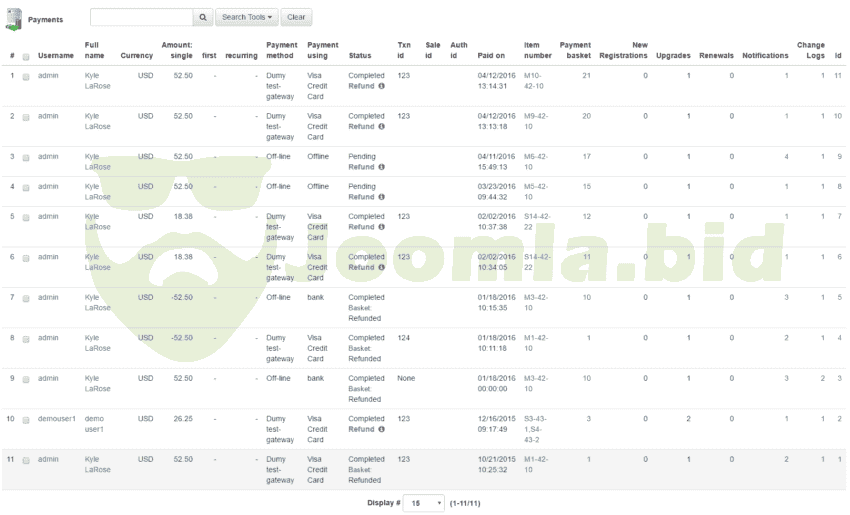Open the Display # rows dropdown
This screenshot has height=515, width=850.
423,503
